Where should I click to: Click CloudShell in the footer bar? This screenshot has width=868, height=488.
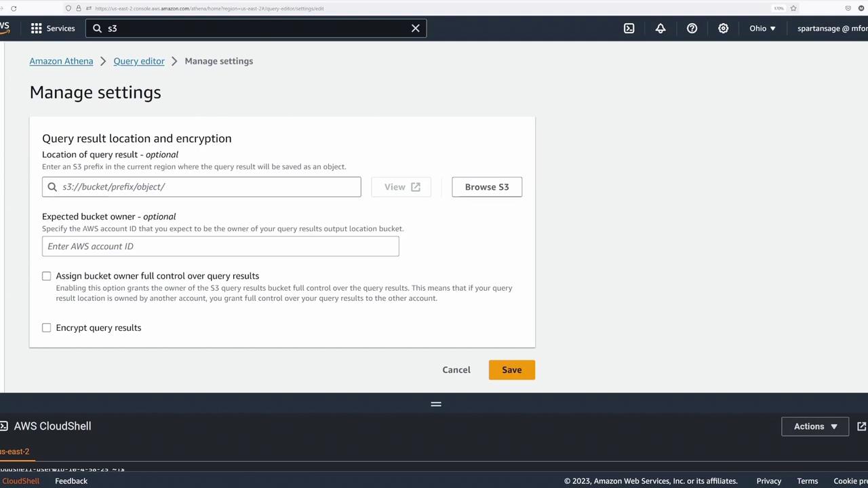point(20,481)
